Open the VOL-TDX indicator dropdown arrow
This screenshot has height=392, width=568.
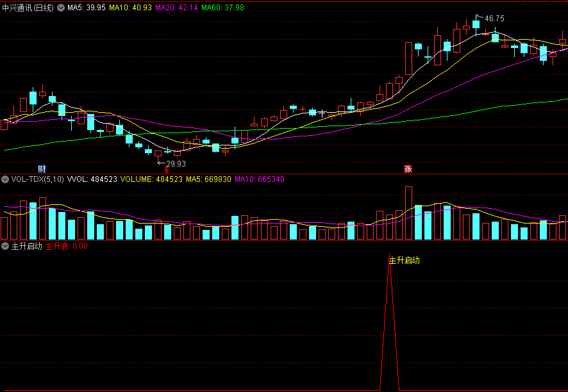(5, 179)
